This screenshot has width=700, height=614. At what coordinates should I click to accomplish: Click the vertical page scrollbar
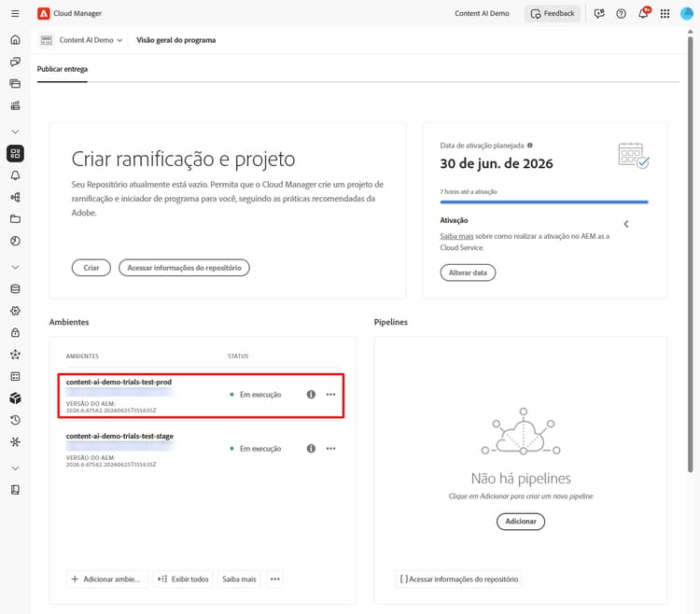click(x=690, y=255)
